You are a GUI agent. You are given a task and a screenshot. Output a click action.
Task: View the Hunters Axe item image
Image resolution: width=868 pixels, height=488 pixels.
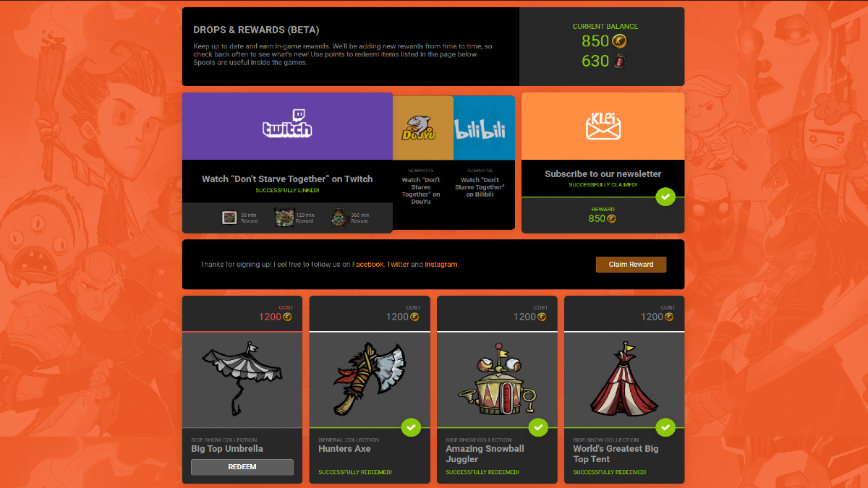click(x=370, y=380)
